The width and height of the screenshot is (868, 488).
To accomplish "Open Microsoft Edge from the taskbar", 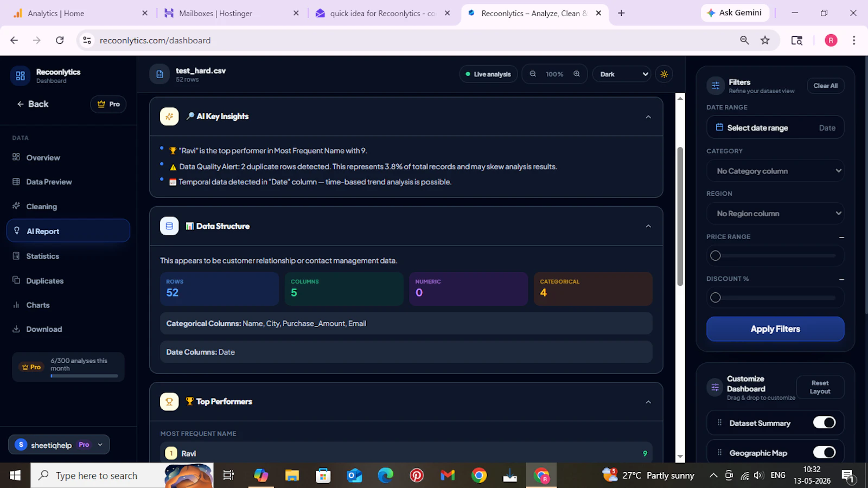I will tap(385, 476).
